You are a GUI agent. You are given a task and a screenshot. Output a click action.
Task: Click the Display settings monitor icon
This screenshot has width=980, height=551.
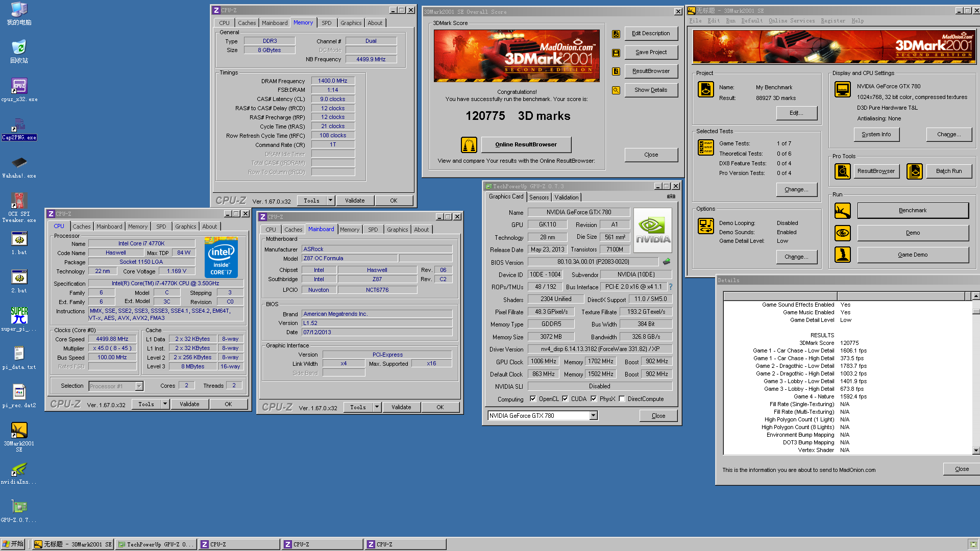point(842,89)
